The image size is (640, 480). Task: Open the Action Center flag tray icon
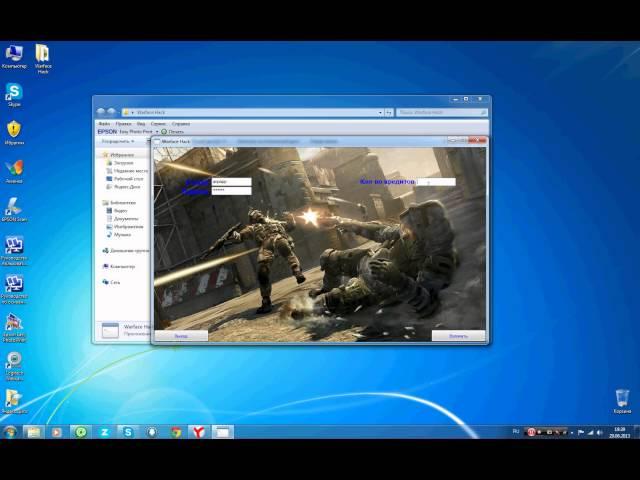coord(581,432)
